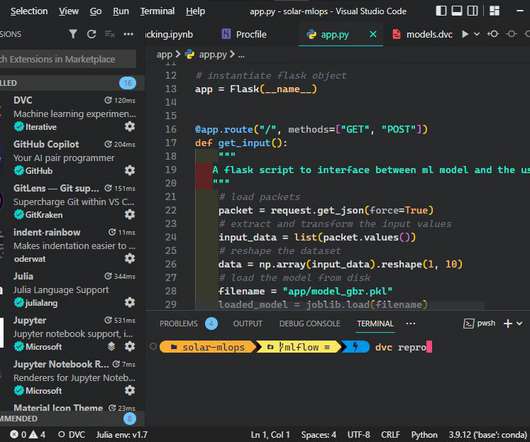Screen dimensions: 530x442
Task: Switch to the tracking.ipynb tab
Action: [169, 34]
